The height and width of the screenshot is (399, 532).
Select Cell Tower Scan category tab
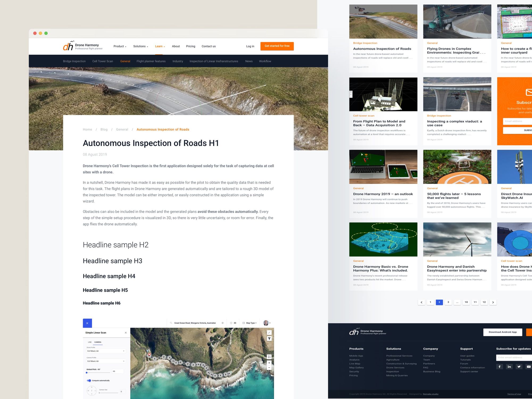click(x=103, y=61)
